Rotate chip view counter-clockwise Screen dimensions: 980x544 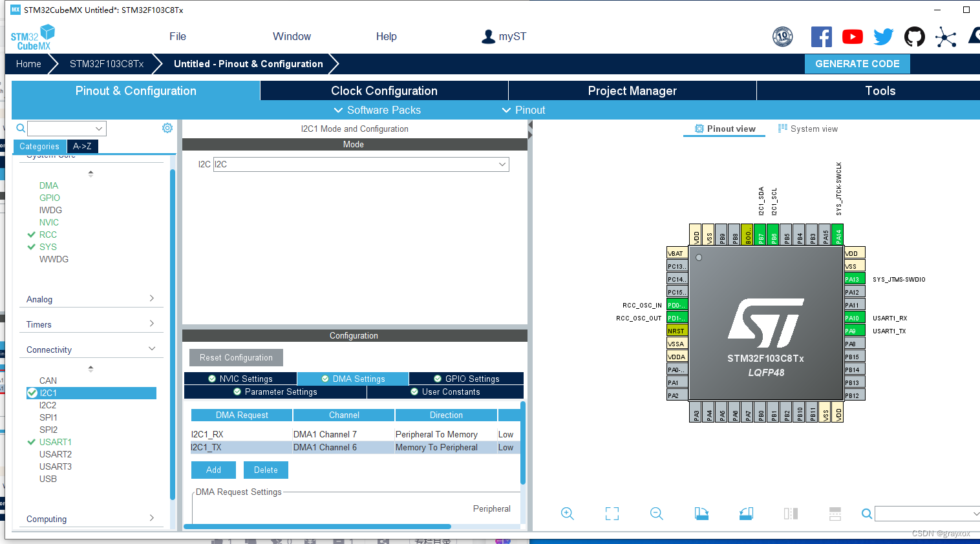point(746,514)
